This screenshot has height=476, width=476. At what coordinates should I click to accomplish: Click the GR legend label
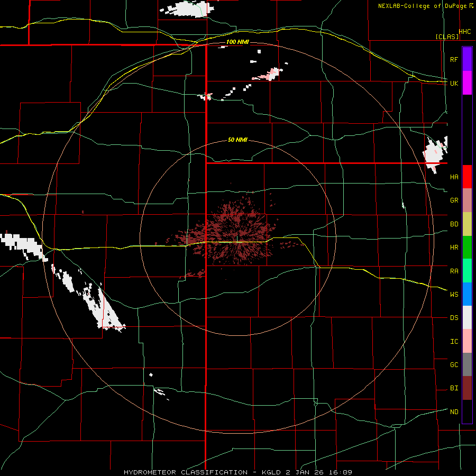point(454,200)
